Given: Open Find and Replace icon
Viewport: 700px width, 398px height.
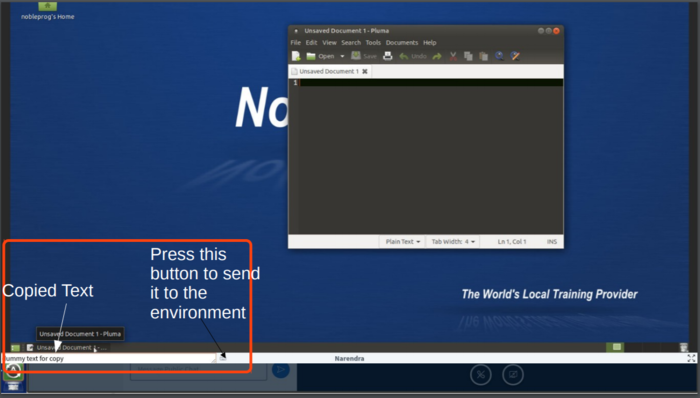Looking at the screenshot, I should click(x=515, y=56).
